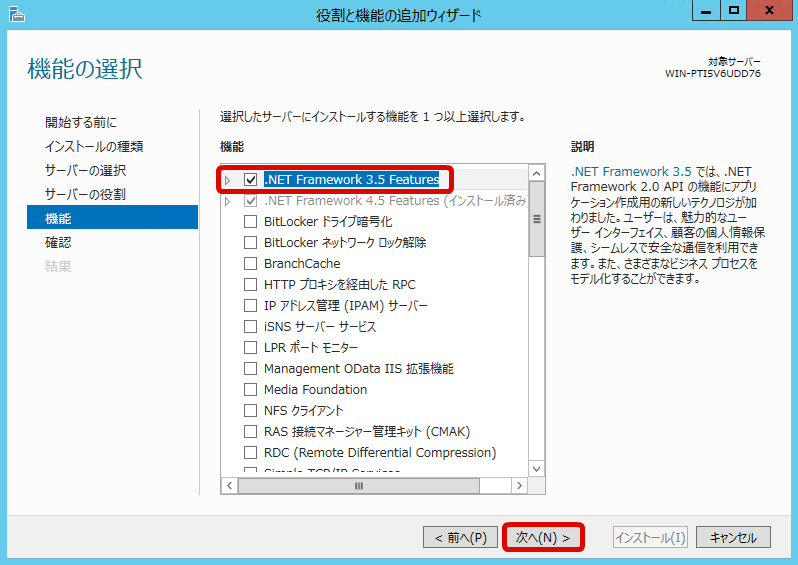Click the wizard icon in title bar
This screenshot has width=798, height=565.
click(x=16, y=14)
